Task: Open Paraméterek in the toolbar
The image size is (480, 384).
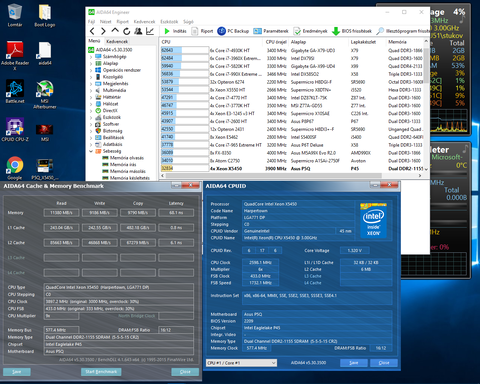Action: click(271, 31)
